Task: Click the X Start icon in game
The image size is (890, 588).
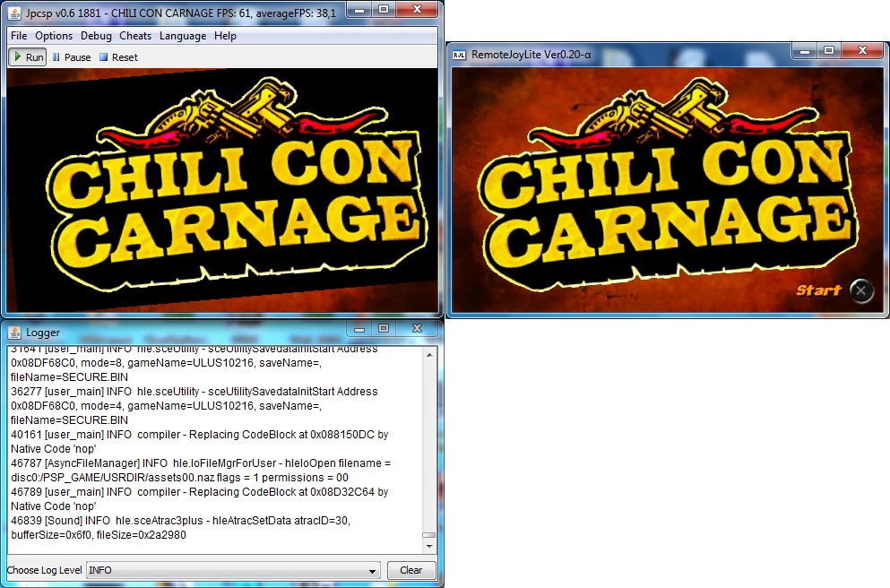Action: click(860, 290)
